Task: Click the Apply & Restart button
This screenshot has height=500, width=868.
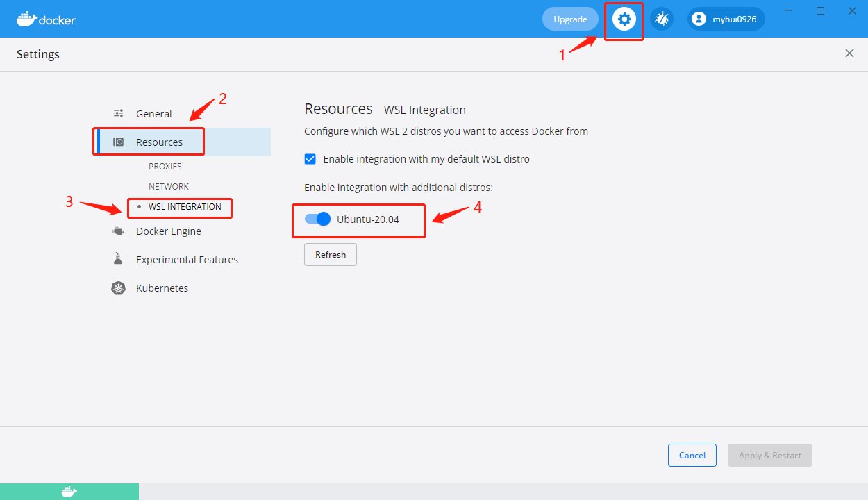Action: [769, 456]
